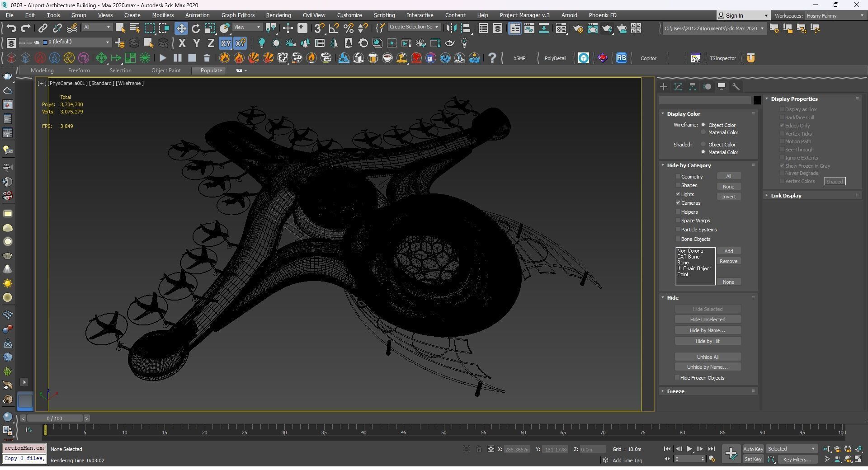The height and width of the screenshot is (470, 868).
Task: Collapse the Display Color rollout
Action: coord(683,114)
